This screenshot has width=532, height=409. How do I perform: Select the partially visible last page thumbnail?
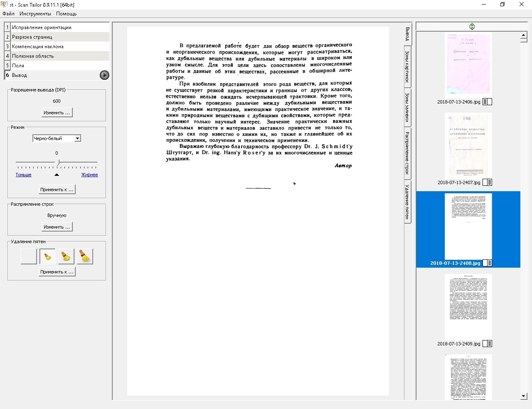click(468, 377)
